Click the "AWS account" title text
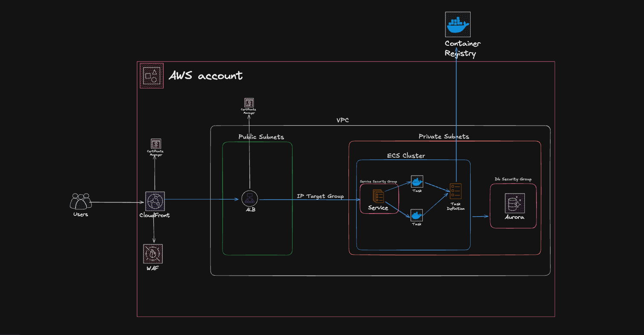Image resolution: width=644 pixels, height=335 pixels. point(205,76)
